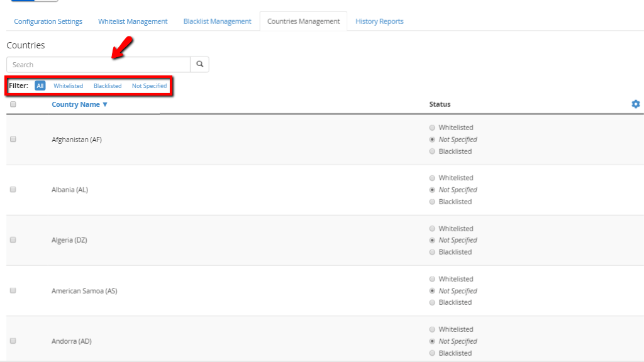Click the American Samoa (AS) country name
This screenshot has width=644, height=362.
[x=84, y=290]
